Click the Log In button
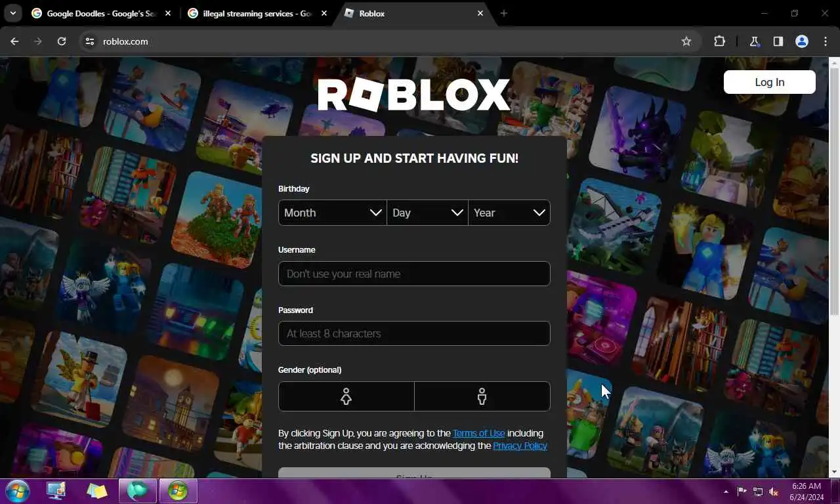 click(x=770, y=82)
